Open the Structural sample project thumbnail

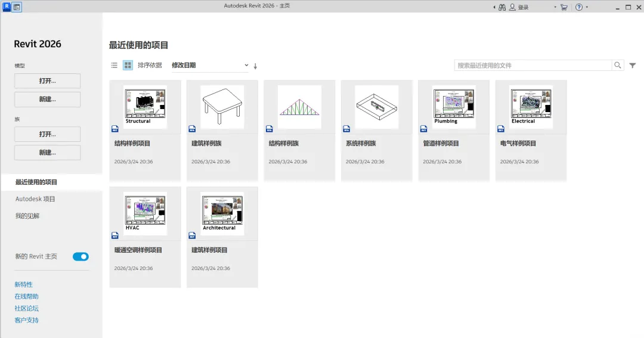(145, 107)
